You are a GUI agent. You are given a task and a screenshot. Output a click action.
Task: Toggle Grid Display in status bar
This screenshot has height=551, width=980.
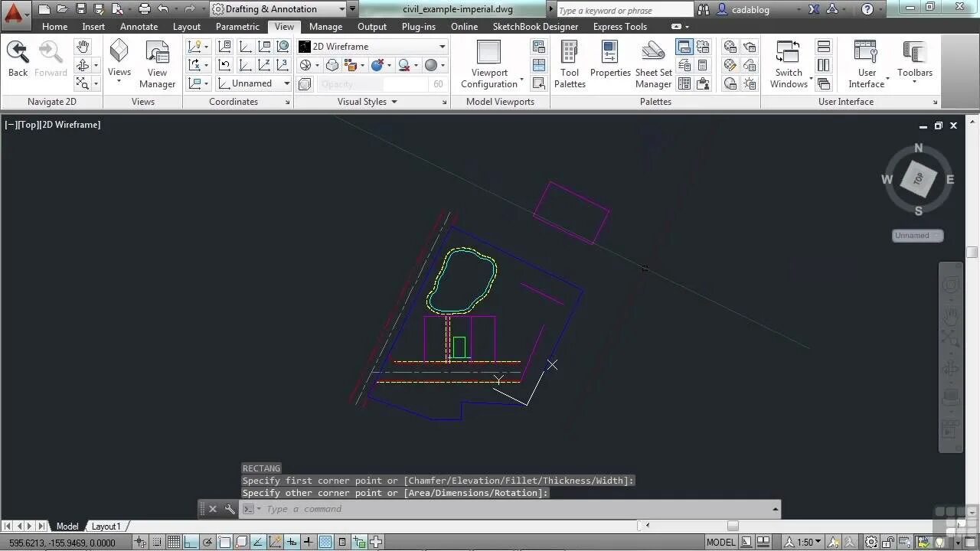pos(174,543)
